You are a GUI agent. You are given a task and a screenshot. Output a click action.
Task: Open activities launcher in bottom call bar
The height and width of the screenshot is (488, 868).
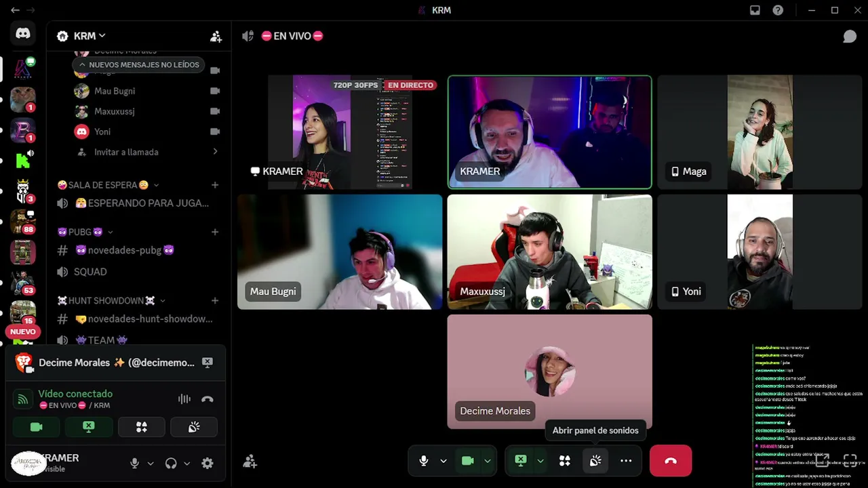(x=564, y=461)
